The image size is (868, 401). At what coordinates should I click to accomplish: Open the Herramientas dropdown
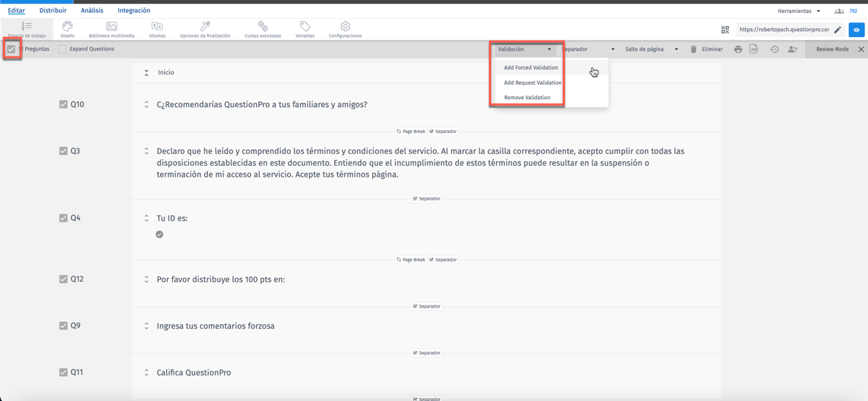pos(799,12)
